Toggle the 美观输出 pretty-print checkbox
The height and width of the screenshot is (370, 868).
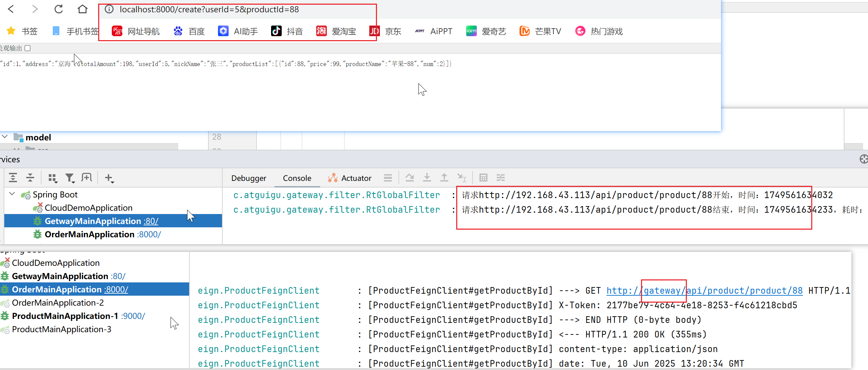(28, 48)
